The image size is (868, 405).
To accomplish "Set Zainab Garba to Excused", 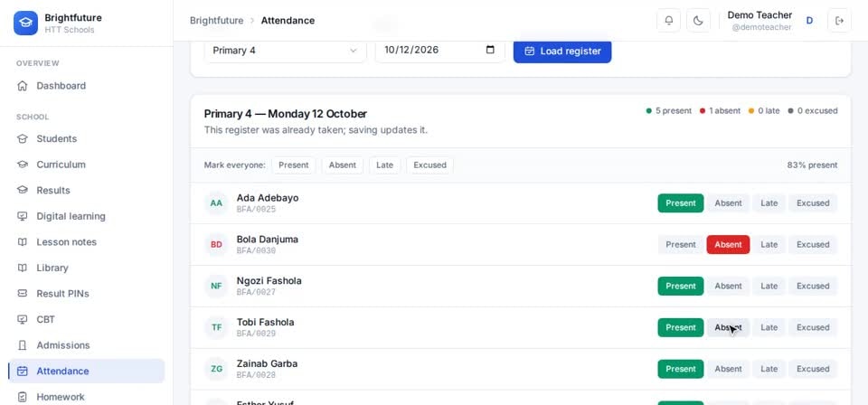I will pyautogui.click(x=813, y=369).
